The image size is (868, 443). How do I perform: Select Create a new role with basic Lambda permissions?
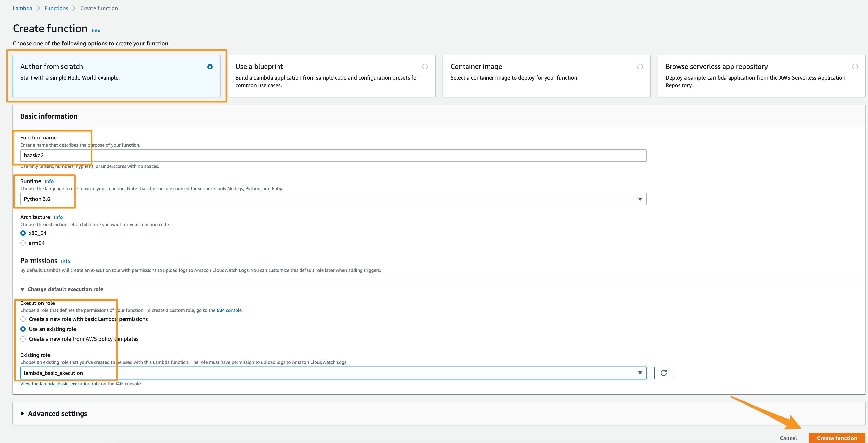tap(23, 319)
